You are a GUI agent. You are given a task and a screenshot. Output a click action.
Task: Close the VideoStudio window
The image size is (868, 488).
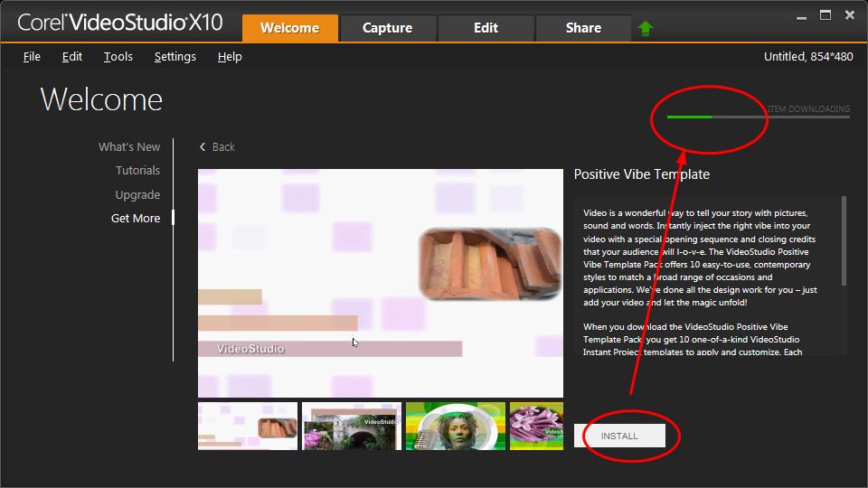[x=850, y=15]
